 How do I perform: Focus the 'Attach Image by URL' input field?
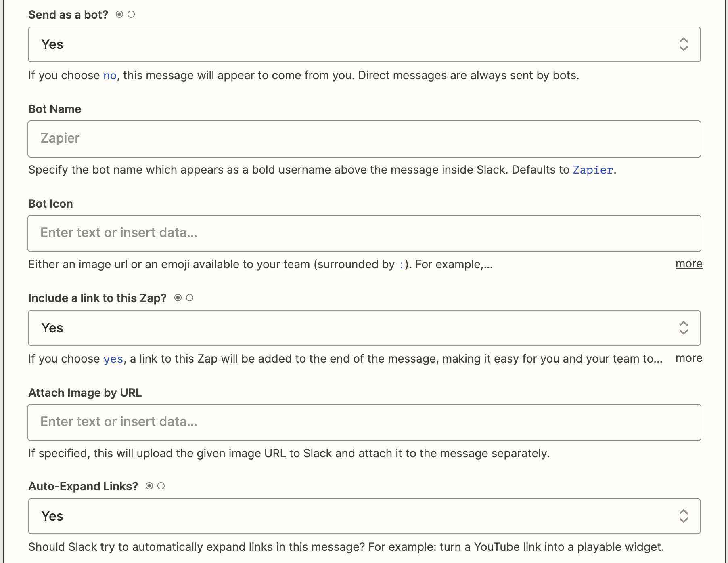click(364, 422)
